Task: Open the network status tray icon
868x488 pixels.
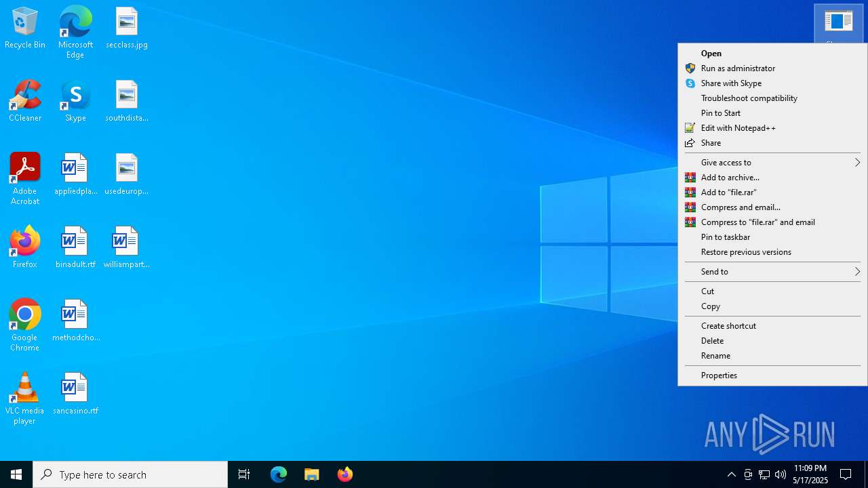Action: (x=764, y=474)
